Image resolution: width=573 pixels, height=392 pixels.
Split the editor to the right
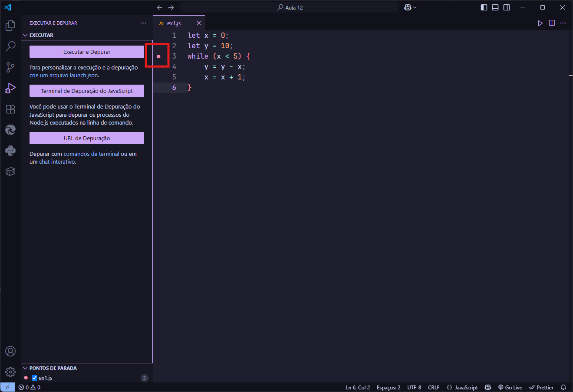pyautogui.click(x=552, y=23)
